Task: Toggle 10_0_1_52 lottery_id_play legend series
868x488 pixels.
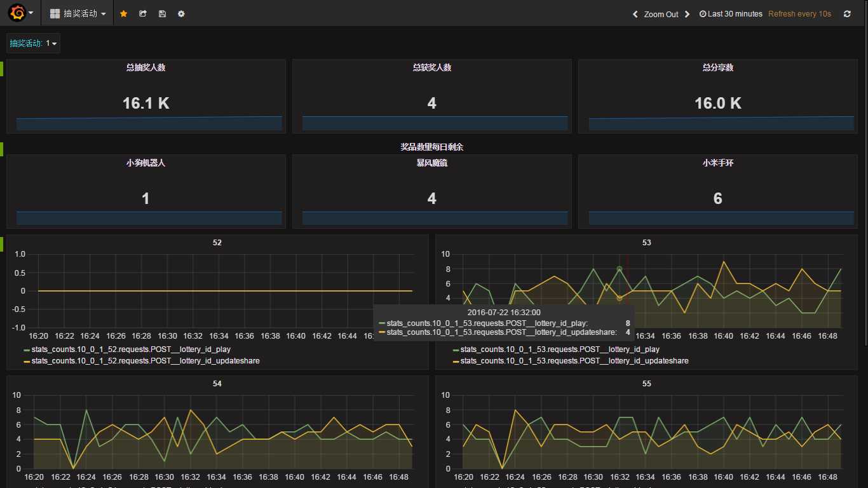Action: (x=131, y=349)
